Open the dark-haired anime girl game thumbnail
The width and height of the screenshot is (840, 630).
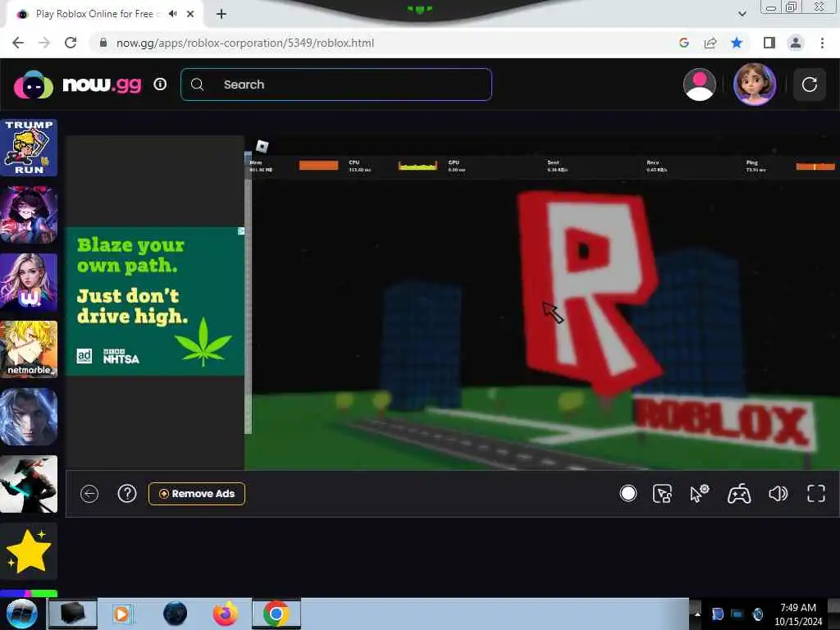[29, 215]
